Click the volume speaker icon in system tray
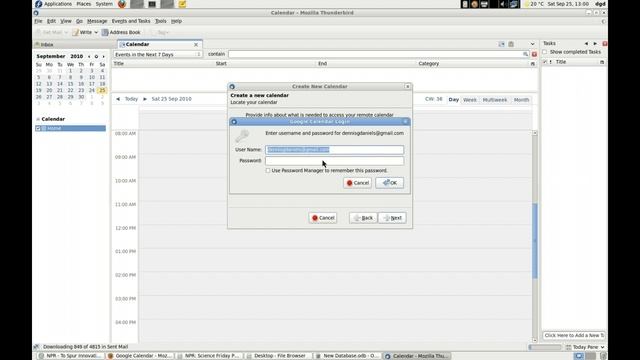This screenshot has width=640, height=360. (x=503, y=4)
